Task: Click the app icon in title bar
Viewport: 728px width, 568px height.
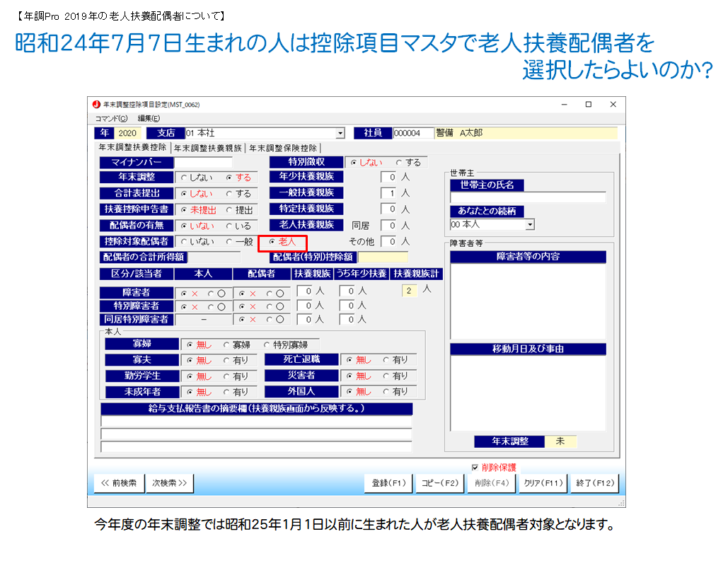Action: [97, 104]
